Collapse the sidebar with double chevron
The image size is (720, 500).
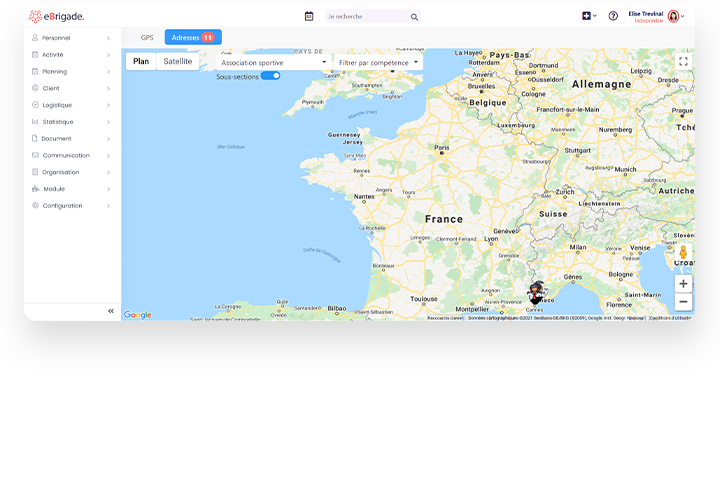pyautogui.click(x=111, y=311)
